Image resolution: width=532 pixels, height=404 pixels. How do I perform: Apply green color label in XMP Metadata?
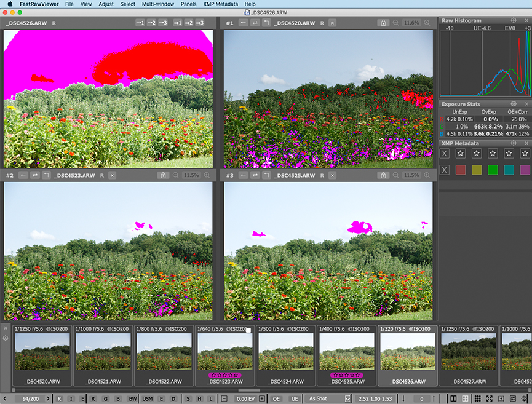pyautogui.click(x=493, y=170)
